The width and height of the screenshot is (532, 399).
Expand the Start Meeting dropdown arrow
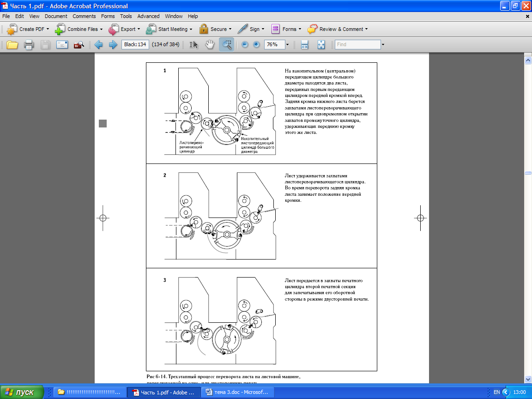191,29
